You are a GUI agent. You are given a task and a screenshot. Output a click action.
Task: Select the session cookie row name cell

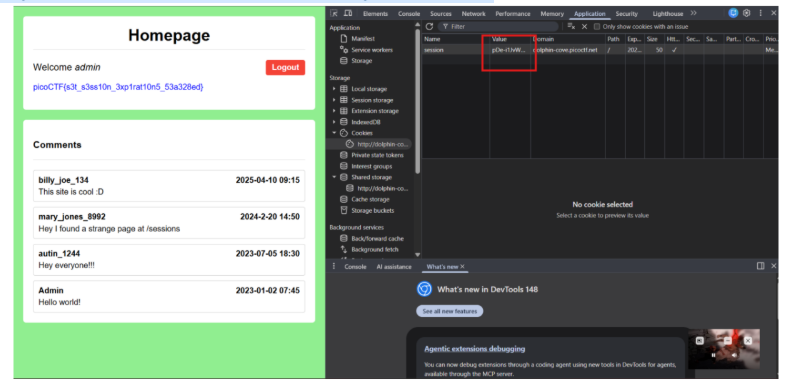point(456,50)
